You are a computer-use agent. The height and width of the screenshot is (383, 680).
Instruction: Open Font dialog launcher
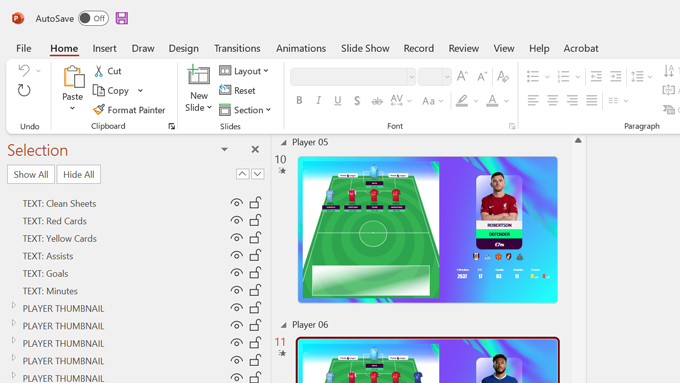pos(512,126)
